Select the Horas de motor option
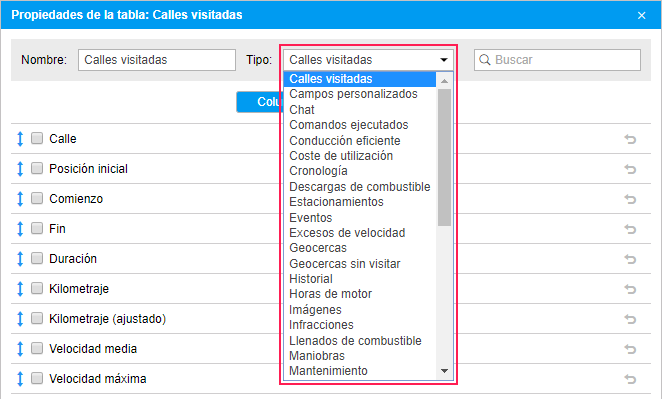 331,294
